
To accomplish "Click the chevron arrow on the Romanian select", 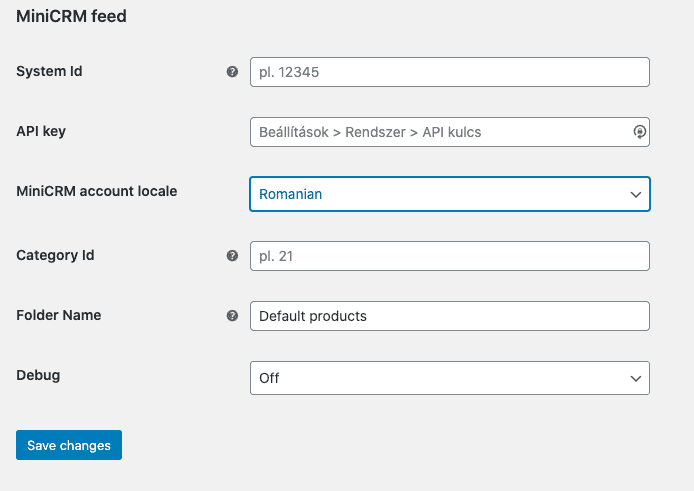I will pyautogui.click(x=636, y=194).
